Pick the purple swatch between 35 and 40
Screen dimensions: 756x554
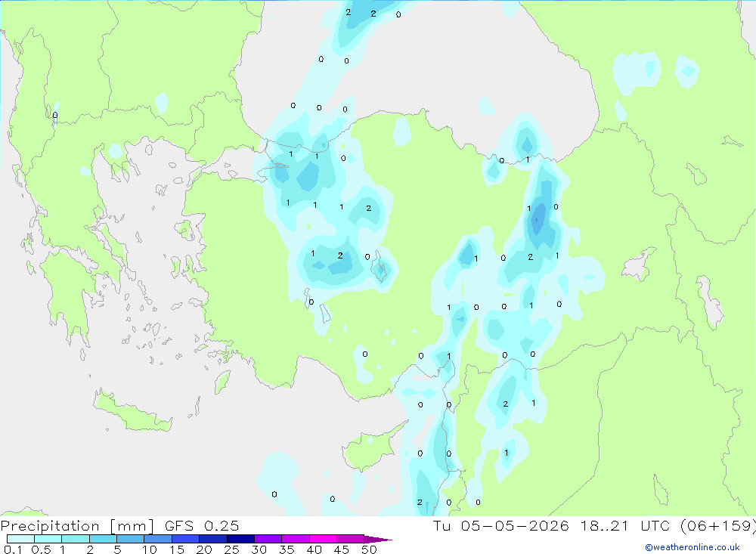pyautogui.click(x=296, y=539)
